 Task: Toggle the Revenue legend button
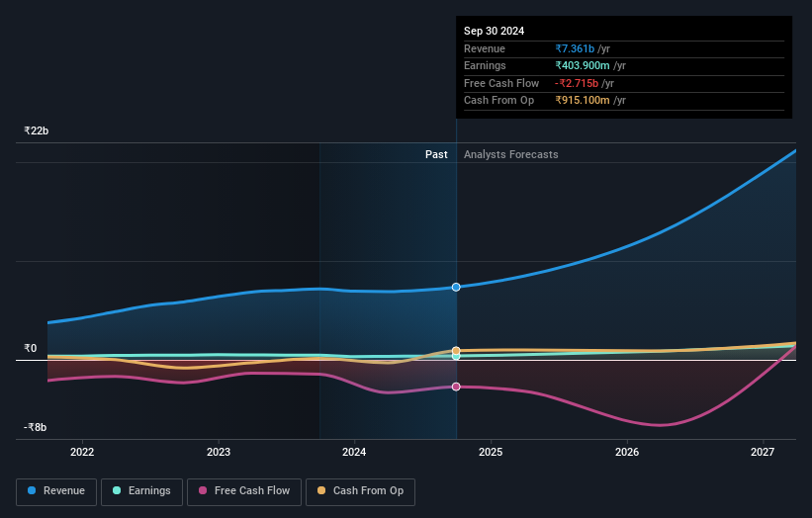pyautogui.click(x=56, y=491)
